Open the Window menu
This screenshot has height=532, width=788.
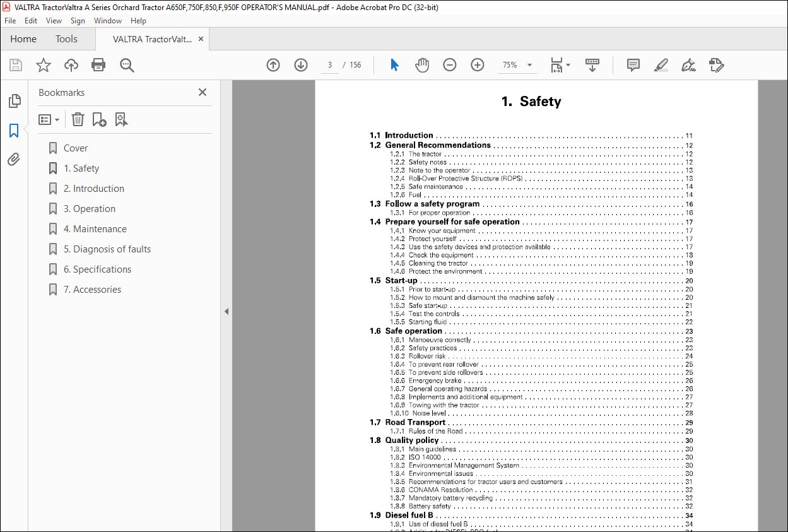coord(108,21)
